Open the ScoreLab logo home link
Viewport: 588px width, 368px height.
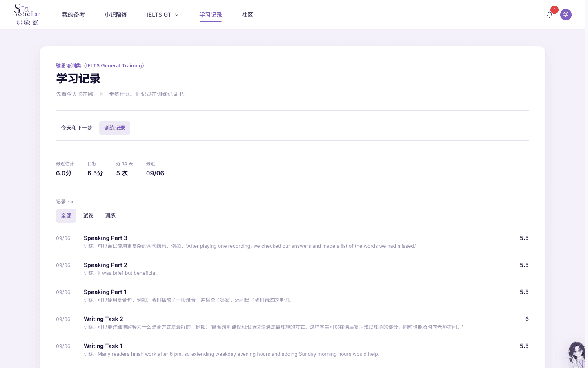pos(27,15)
